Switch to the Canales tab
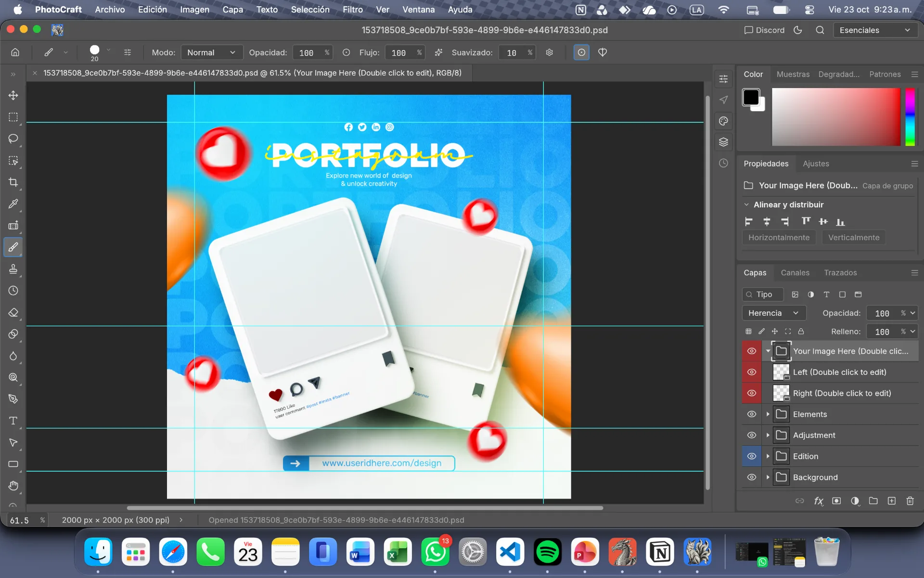The width and height of the screenshot is (924, 578). 795,272
